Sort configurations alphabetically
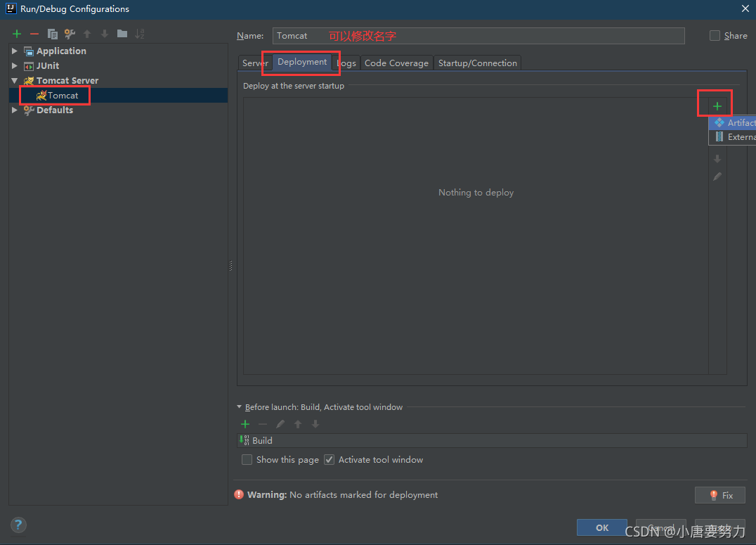 [x=139, y=34]
